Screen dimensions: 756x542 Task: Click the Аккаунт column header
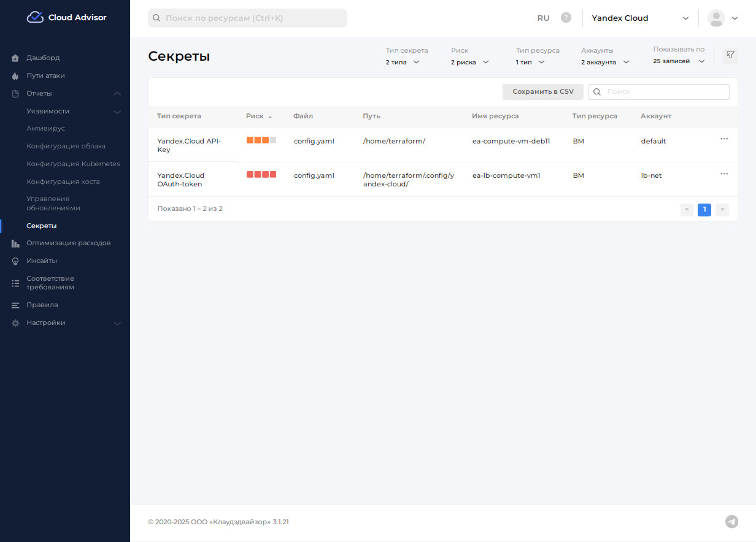[656, 116]
